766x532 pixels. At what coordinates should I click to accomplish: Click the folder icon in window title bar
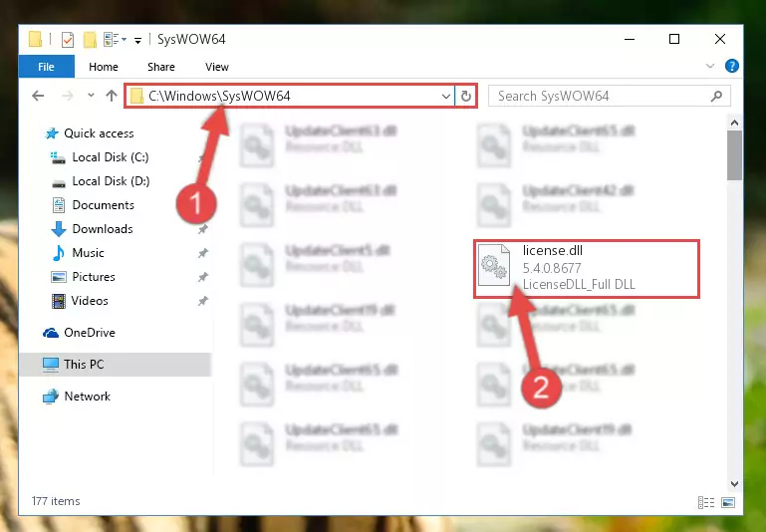(x=35, y=40)
